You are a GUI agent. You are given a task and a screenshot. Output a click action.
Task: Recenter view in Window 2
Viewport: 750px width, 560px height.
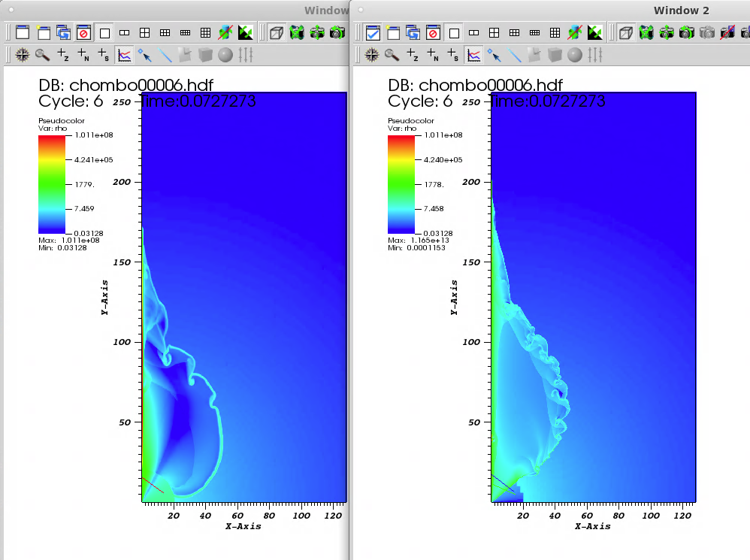(667, 32)
